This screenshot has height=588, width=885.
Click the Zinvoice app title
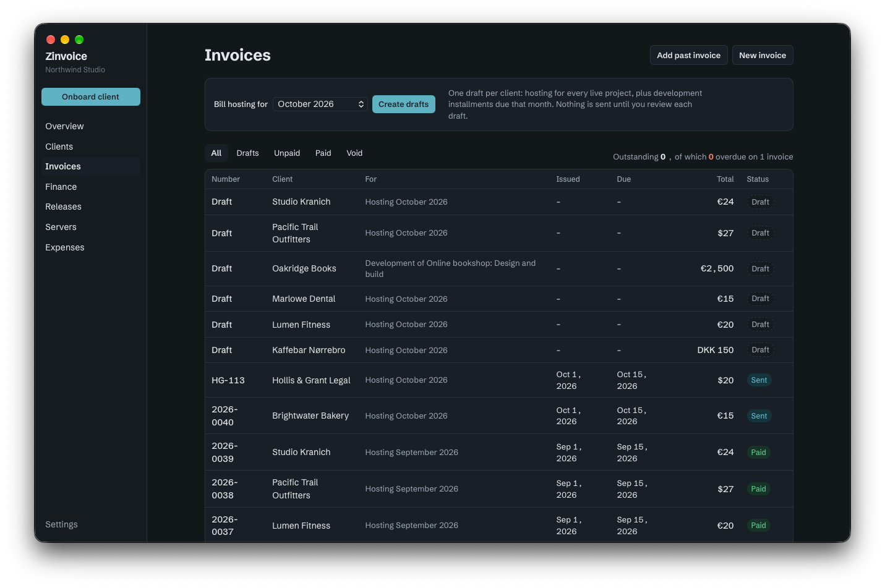[66, 56]
